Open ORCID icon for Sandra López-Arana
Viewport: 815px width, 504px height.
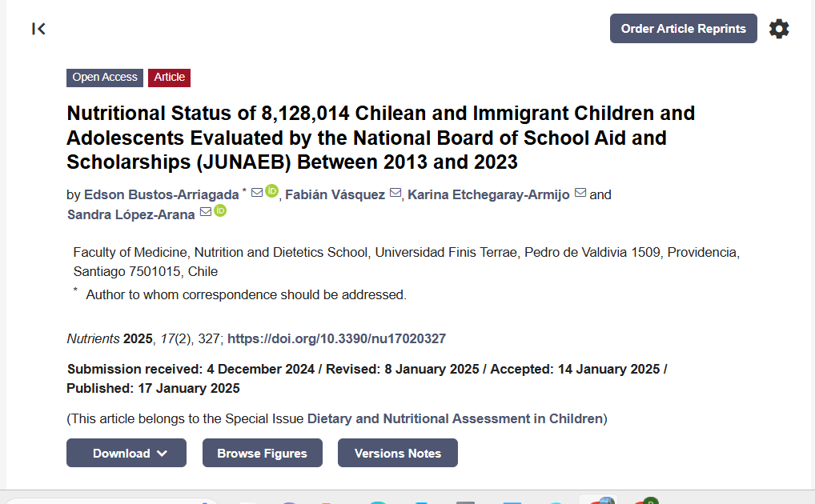pos(220,211)
